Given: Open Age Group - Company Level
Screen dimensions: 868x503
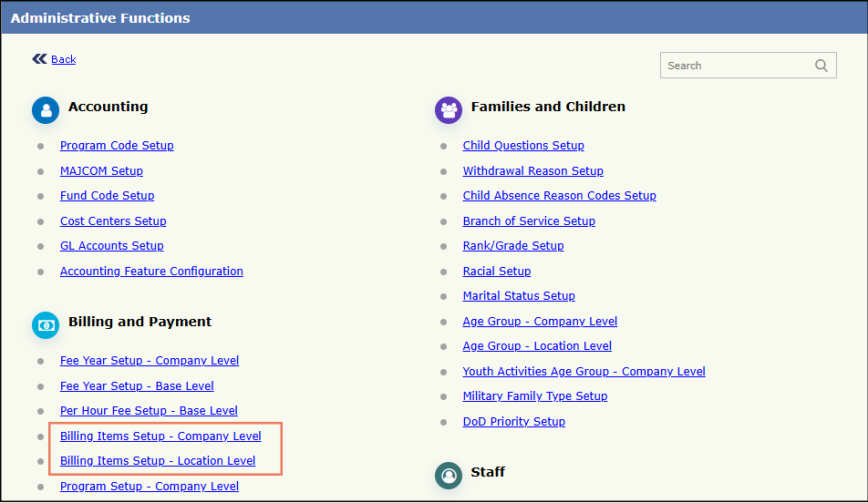Looking at the screenshot, I should [540, 322].
